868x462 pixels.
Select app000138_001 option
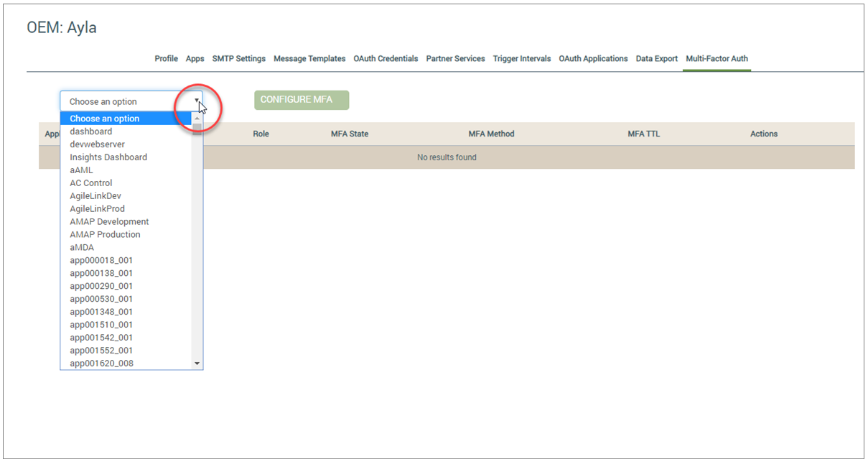[126, 273]
